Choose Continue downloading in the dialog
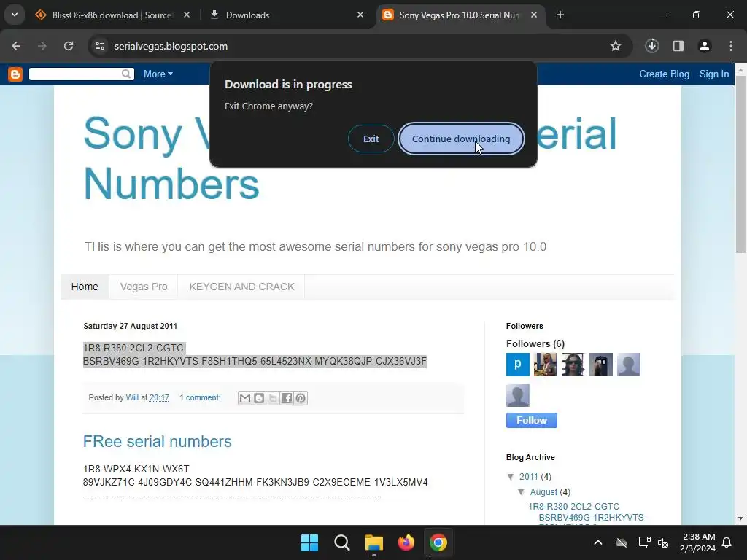 (461, 139)
